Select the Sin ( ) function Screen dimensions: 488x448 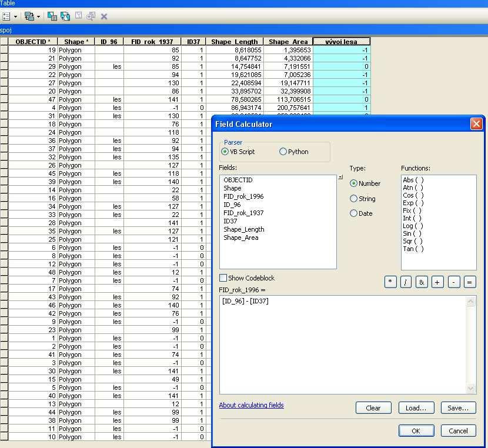click(x=412, y=233)
